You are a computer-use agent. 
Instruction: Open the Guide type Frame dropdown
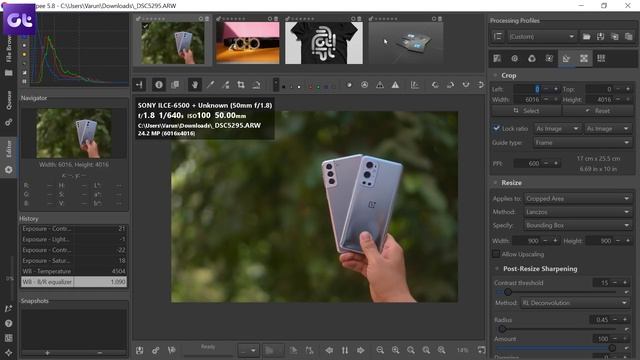(x=582, y=142)
